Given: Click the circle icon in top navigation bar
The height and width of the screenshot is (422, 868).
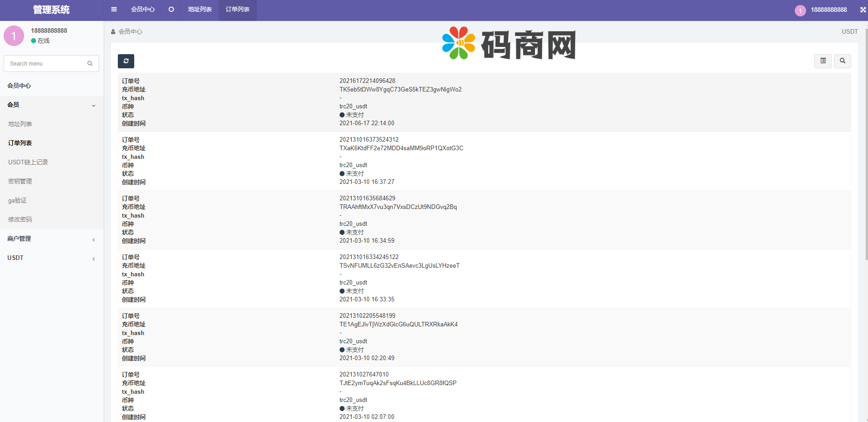Looking at the screenshot, I should click(171, 10).
